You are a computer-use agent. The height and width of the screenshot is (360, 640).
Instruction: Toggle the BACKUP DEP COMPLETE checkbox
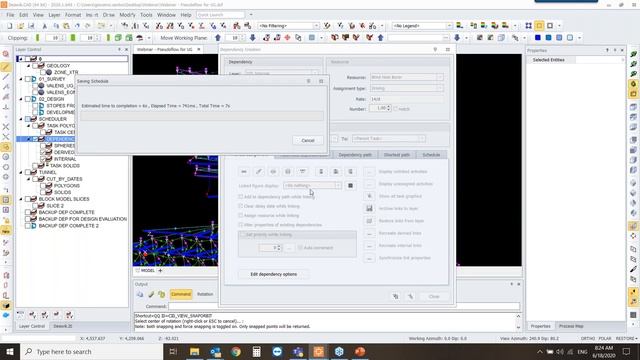28,212
